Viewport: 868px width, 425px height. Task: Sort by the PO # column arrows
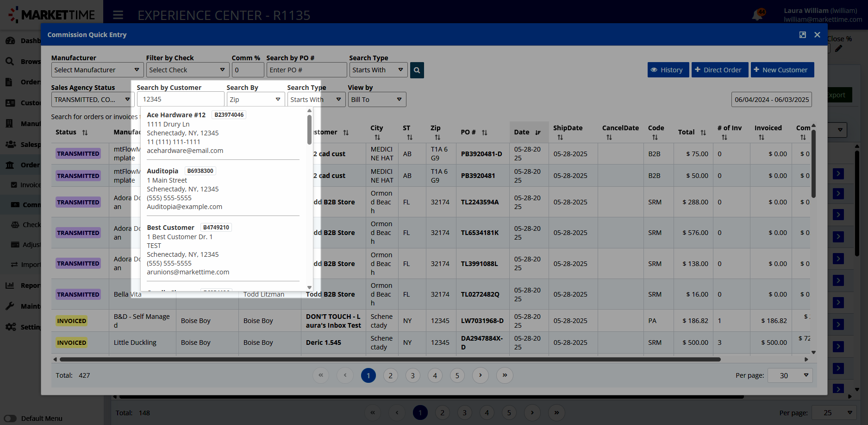(x=484, y=133)
